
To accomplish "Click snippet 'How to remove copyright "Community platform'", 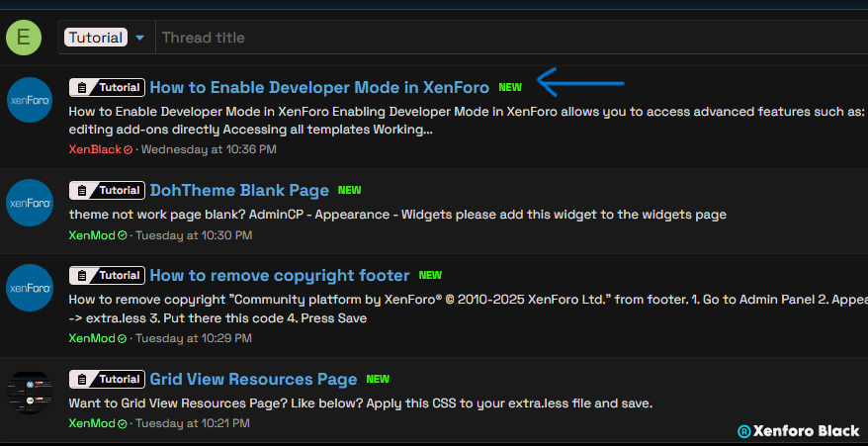I will [x=469, y=310].
